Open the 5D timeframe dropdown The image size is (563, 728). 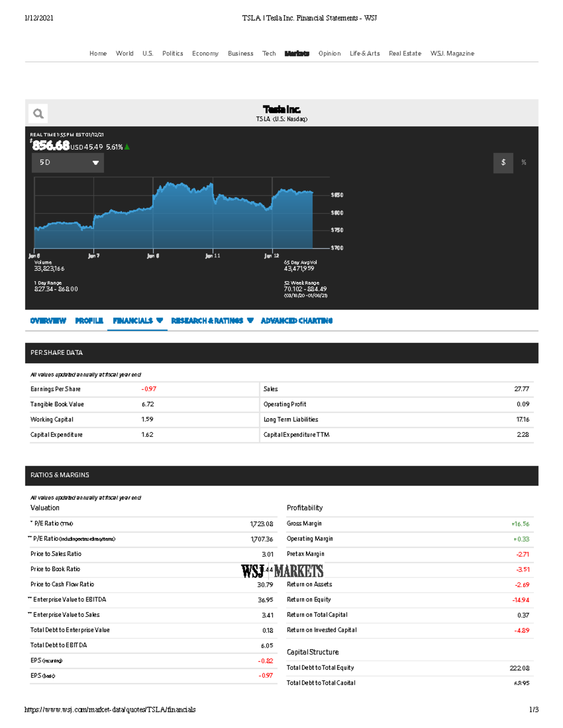95,163
